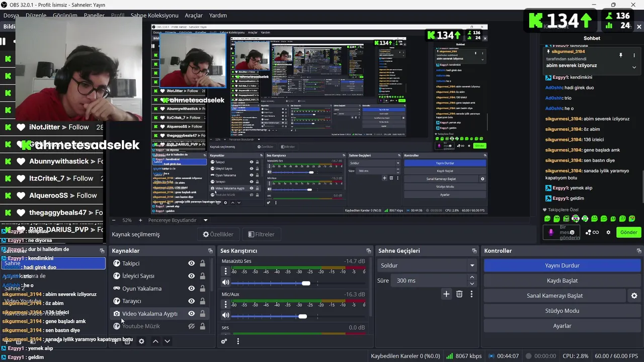Lock the Video Yakalama Aygıtı source
Image resolution: width=644 pixels, height=362 pixels.
(x=202, y=314)
